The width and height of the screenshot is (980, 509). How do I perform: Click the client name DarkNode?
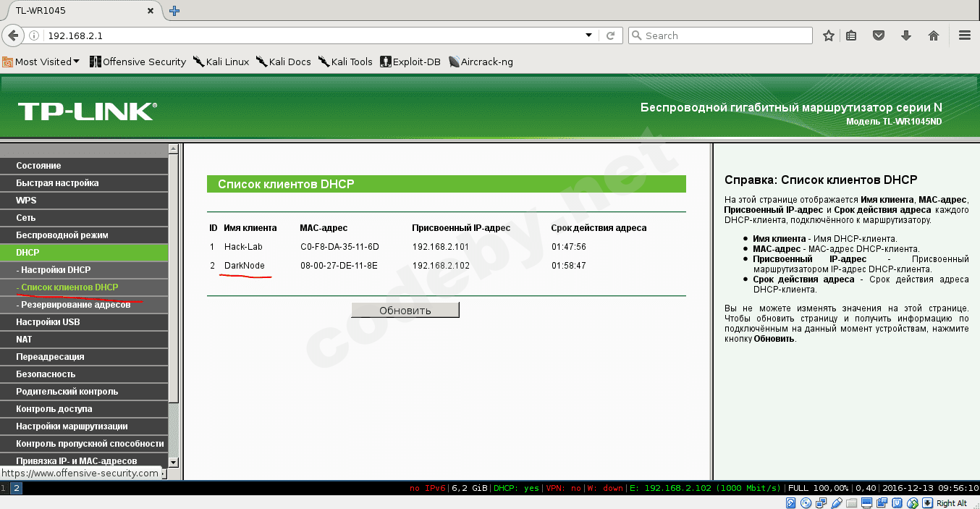point(245,266)
